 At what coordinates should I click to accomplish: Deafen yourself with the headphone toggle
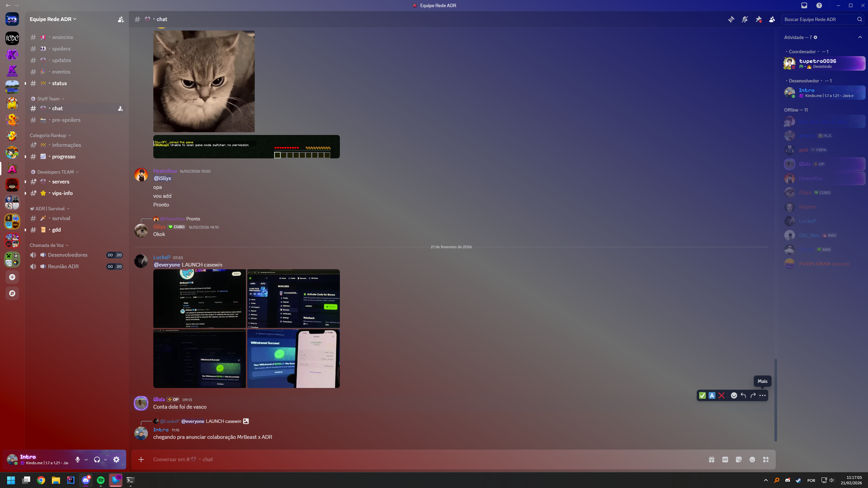click(97, 459)
